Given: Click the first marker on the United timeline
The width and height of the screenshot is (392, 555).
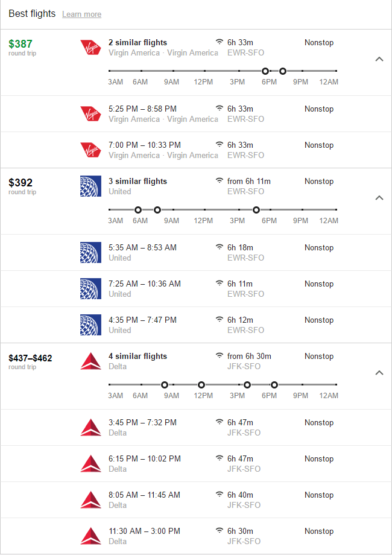Looking at the screenshot, I should click(x=138, y=210).
